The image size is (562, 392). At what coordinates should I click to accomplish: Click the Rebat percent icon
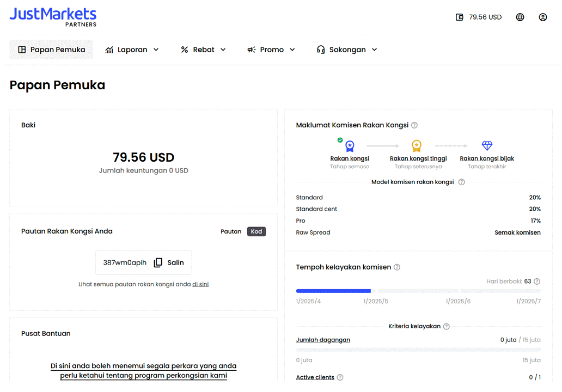click(185, 50)
